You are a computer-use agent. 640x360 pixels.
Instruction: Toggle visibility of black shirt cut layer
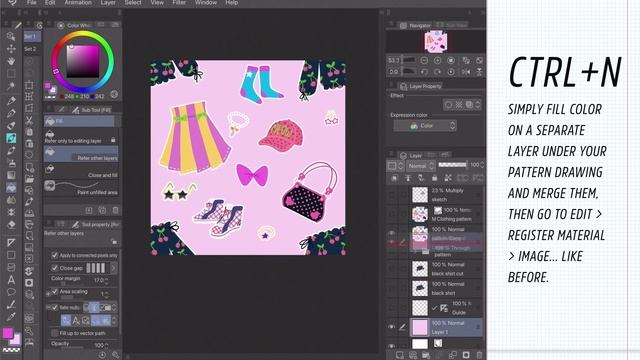tap(391, 269)
